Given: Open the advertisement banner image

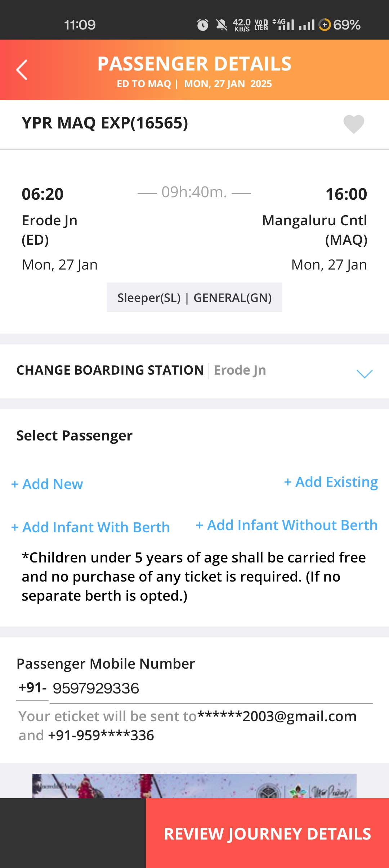Looking at the screenshot, I should pyautogui.click(x=194, y=786).
